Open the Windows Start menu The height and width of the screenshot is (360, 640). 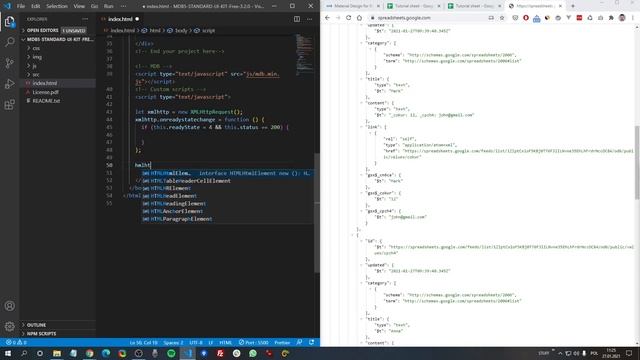[x=8, y=353]
